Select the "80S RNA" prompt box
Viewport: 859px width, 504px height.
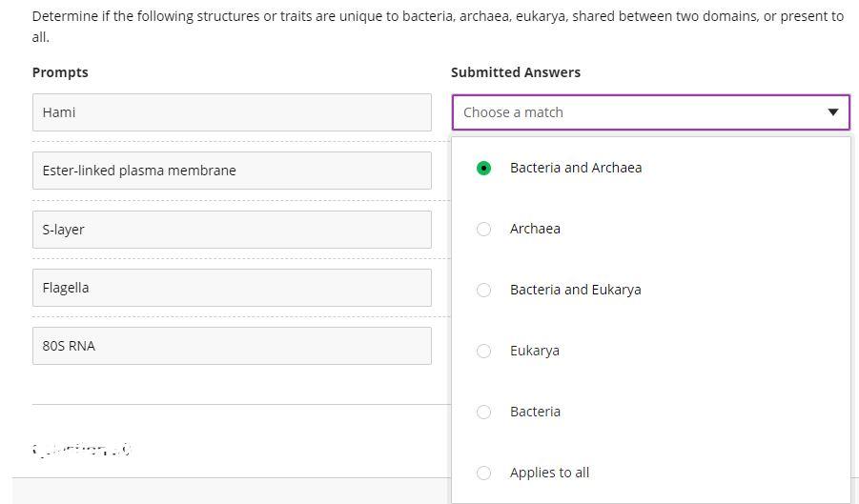coord(232,346)
